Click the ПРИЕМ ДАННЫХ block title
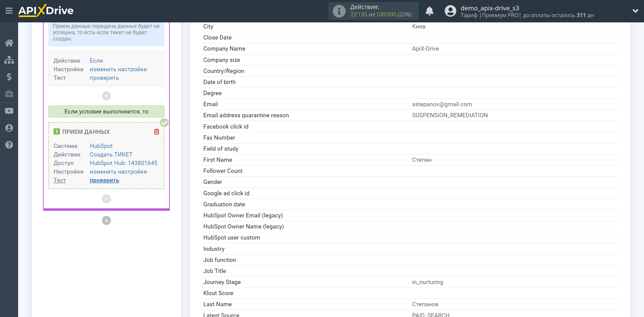The width and height of the screenshot is (644, 317). pyautogui.click(x=86, y=132)
